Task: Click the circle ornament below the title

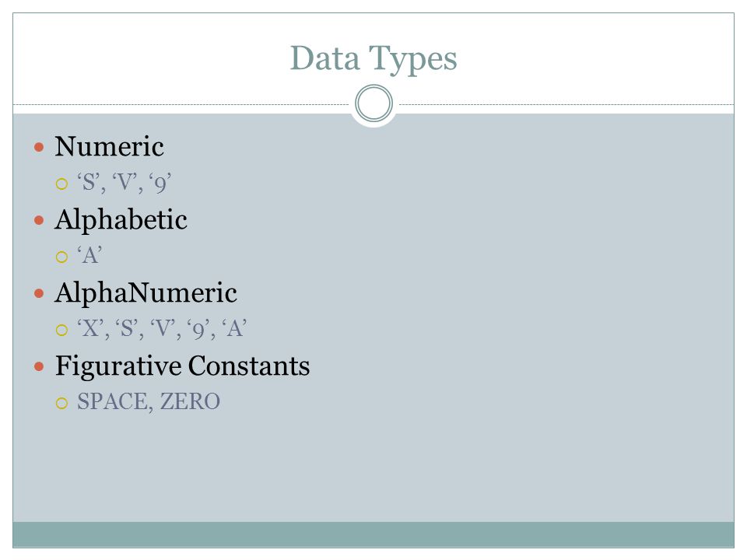Action: point(374,103)
